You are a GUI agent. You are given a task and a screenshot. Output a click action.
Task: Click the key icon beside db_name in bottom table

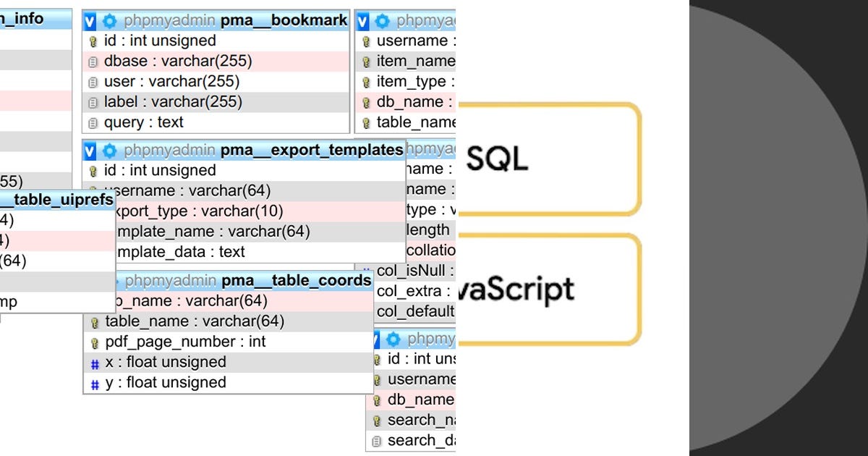pyautogui.click(x=377, y=399)
